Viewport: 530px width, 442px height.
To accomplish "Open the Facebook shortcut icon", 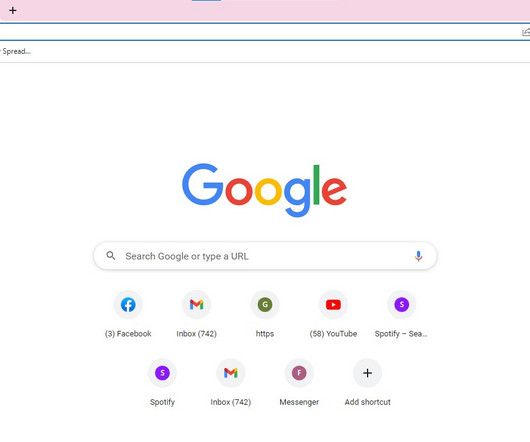I will (x=128, y=305).
